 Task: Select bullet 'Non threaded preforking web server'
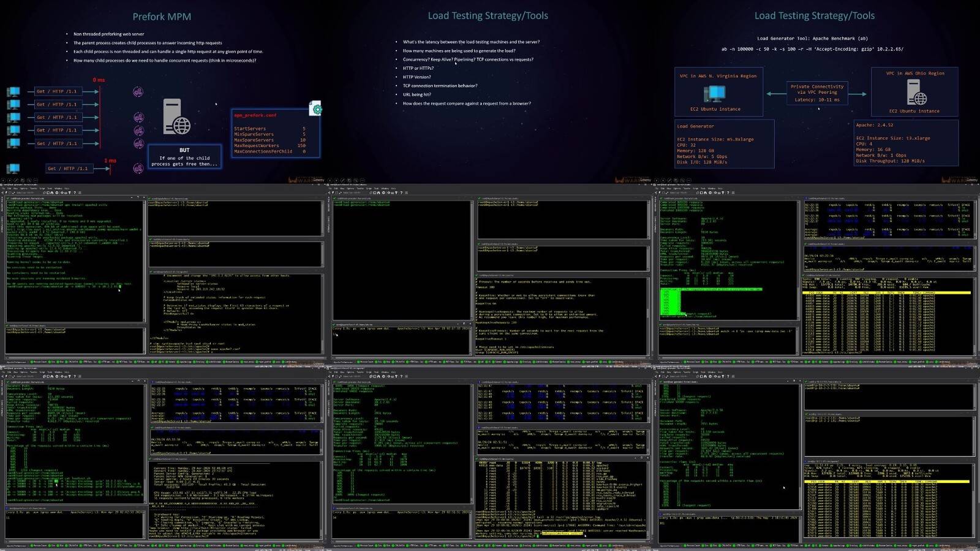click(109, 34)
